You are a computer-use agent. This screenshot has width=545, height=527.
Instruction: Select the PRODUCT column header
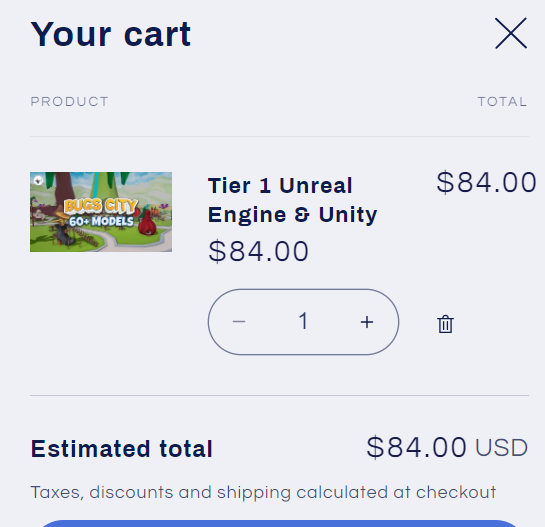pos(70,102)
